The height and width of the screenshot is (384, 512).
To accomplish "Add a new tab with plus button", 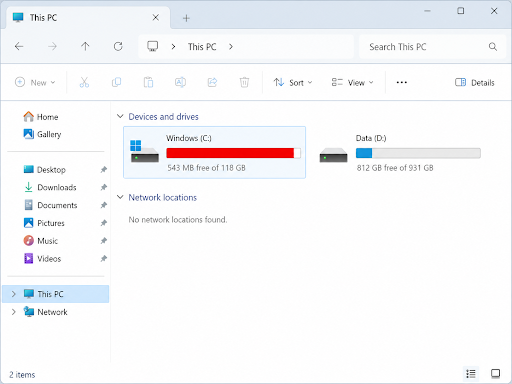I will click(186, 18).
